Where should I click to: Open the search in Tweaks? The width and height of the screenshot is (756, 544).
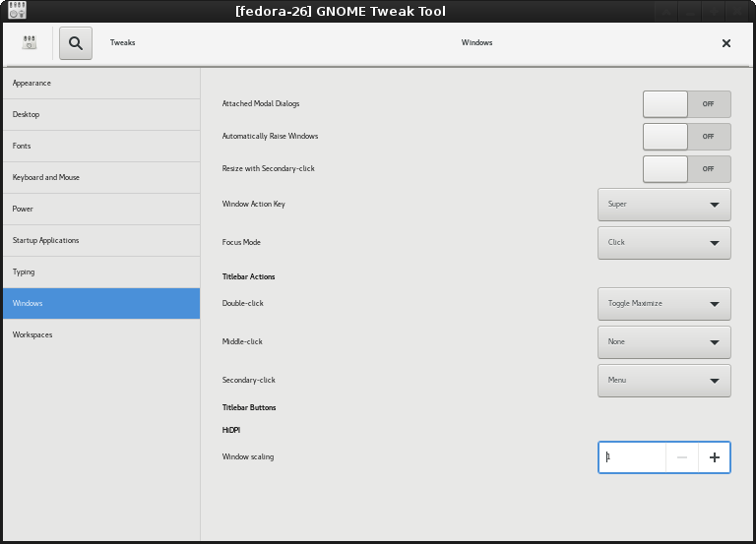point(76,43)
